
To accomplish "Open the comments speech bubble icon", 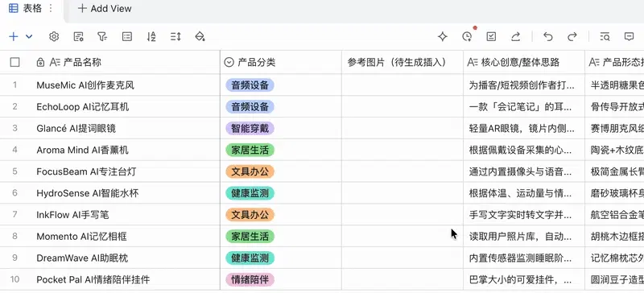I will pyautogui.click(x=629, y=36).
